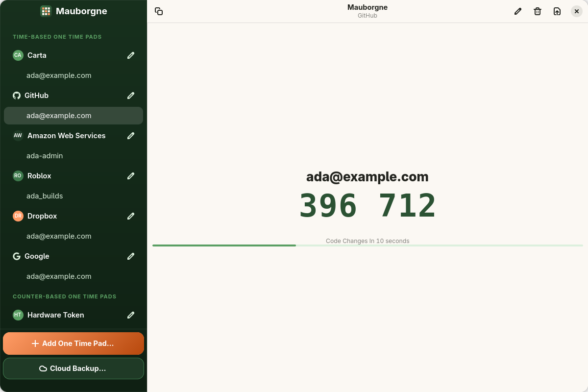Select ada@example.com under Carta
Screen dimensions: 588x392
(73, 75)
